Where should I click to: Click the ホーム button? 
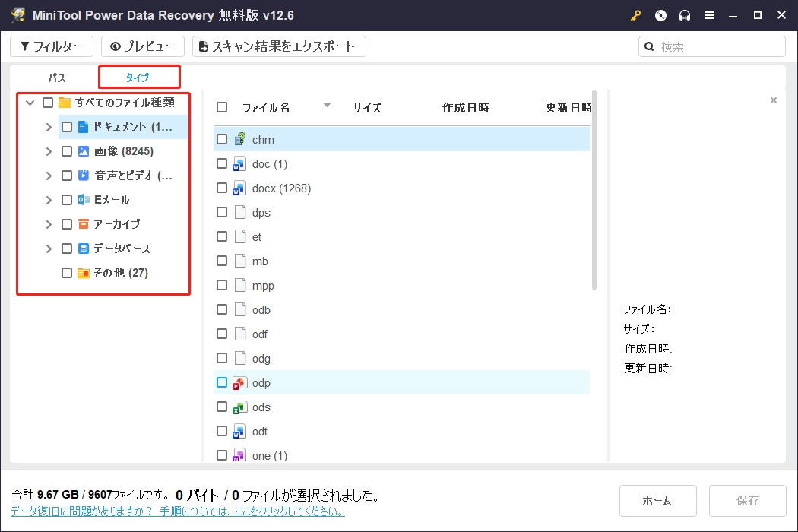658,500
